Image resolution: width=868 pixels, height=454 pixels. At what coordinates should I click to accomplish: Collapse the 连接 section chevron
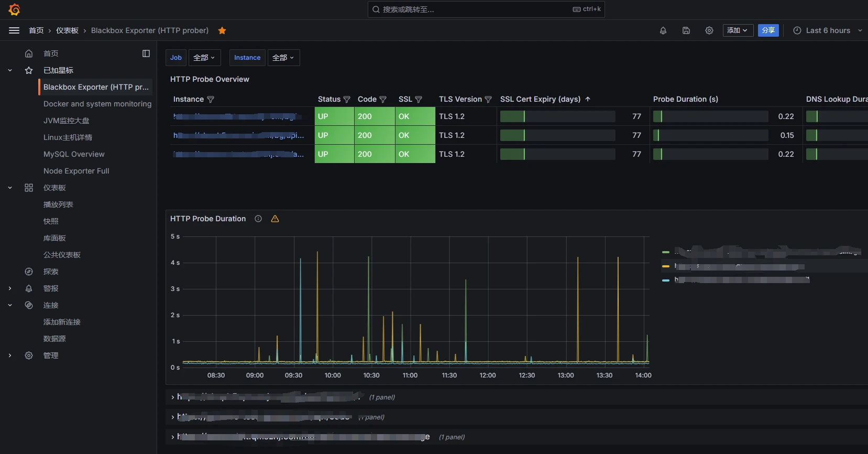tap(10, 305)
